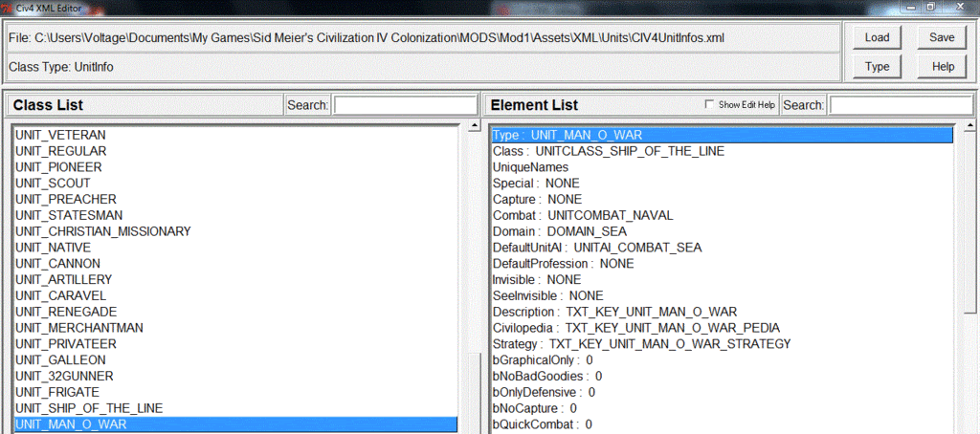
Task: Click the Element List scrollbar up arrow
Action: coord(970,127)
